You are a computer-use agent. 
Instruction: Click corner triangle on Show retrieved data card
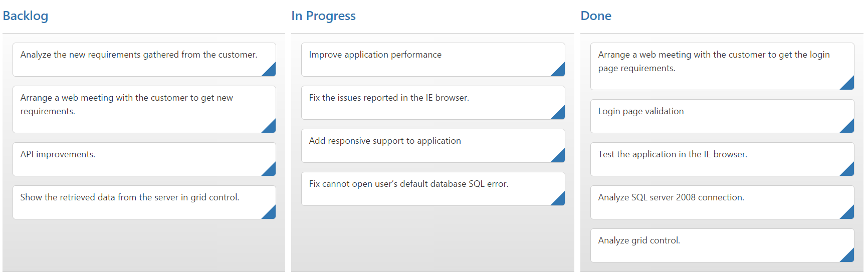(x=271, y=214)
